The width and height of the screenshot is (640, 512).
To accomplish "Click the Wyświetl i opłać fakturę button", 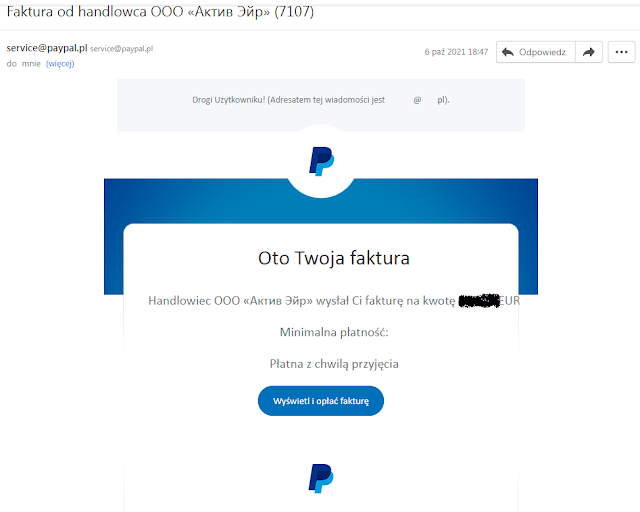I will [x=321, y=401].
